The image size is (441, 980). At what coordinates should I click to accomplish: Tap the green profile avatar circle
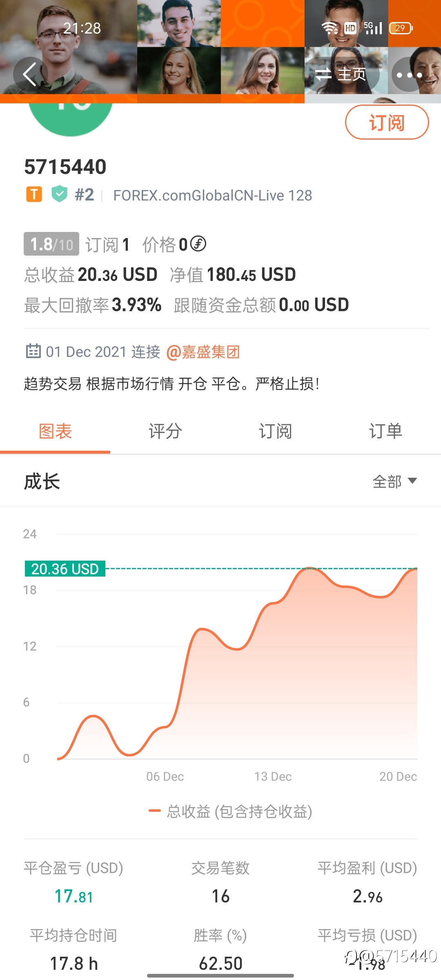[x=71, y=119]
